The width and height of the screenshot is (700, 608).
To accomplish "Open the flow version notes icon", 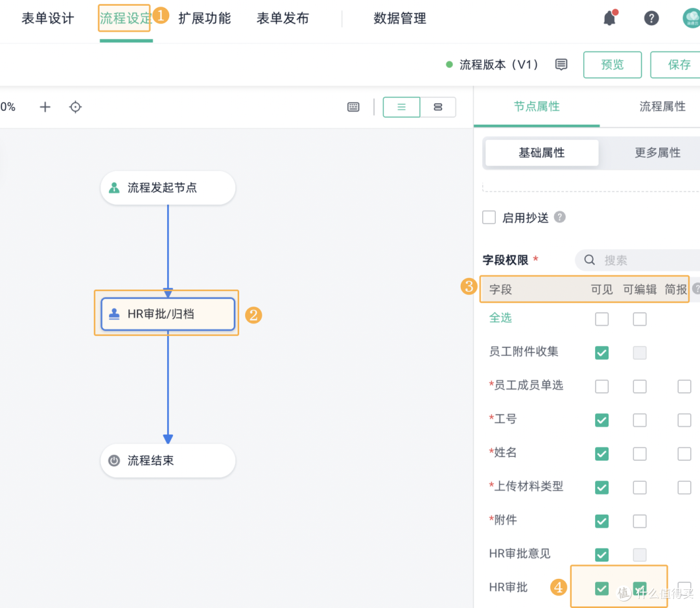I will tap(561, 65).
